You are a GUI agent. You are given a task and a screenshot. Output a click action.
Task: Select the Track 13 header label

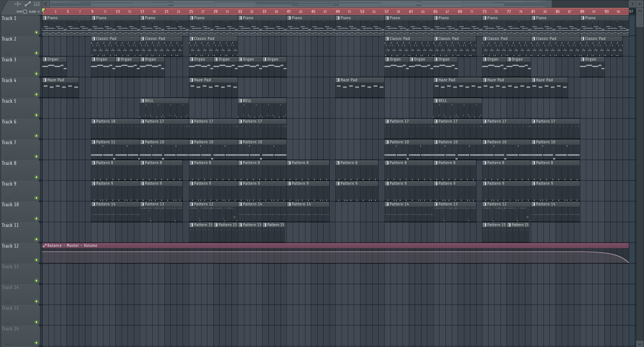pyautogui.click(x=10, y=266)
